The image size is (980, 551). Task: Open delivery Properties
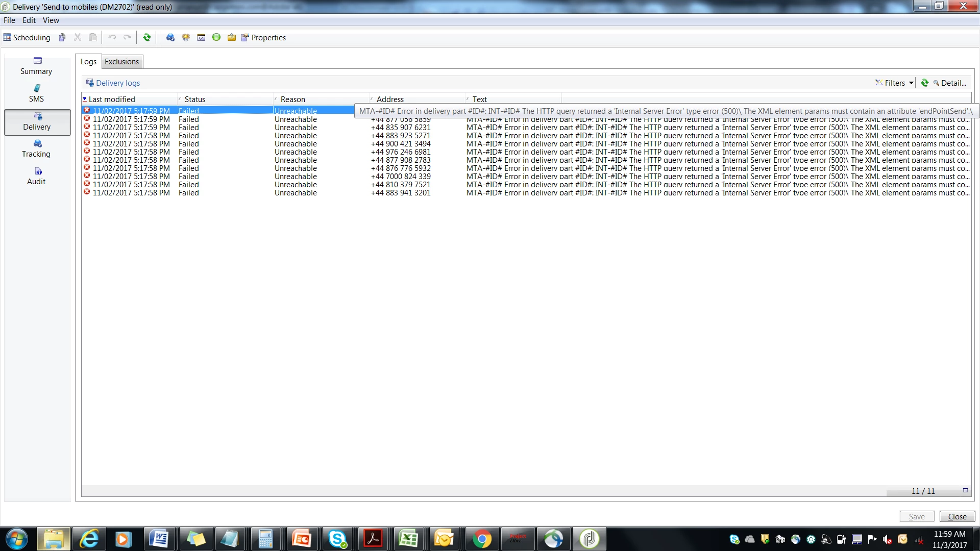click(264, 37)
